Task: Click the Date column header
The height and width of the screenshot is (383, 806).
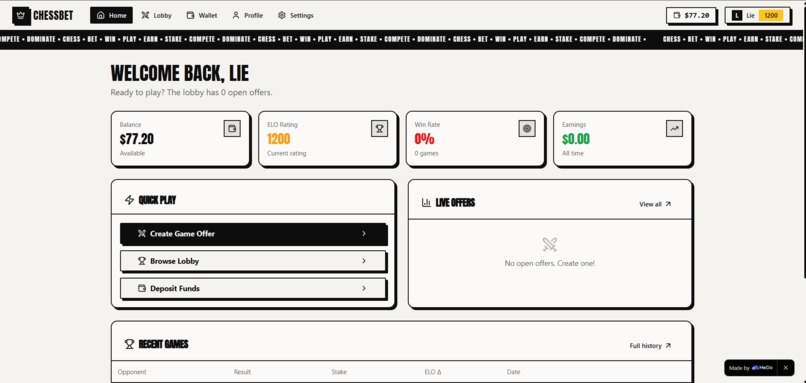Action: tap(514, 372)
